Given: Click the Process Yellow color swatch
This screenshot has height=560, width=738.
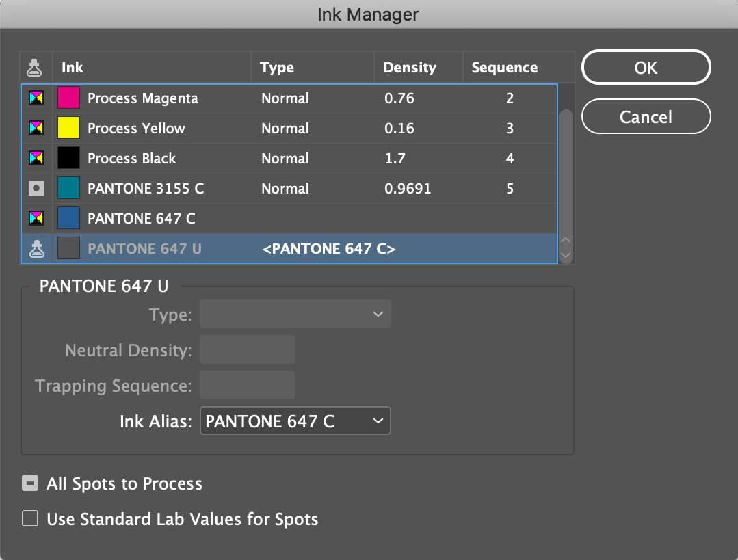Looking at the screenshot, I should coord(68,128).
